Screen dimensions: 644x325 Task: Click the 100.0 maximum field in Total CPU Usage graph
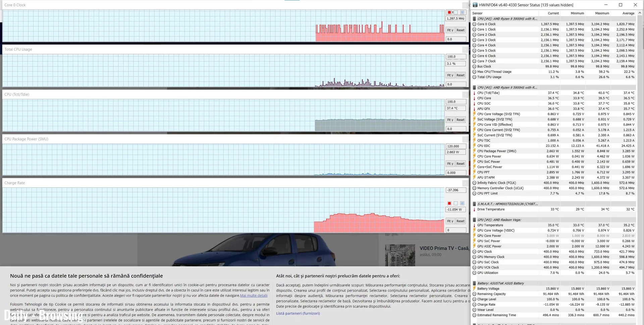point(456,57)
